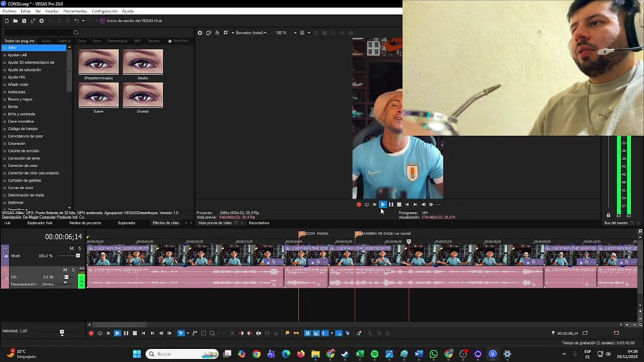Image resolution: width=644 pixels, height=362 pixels.
Task: Toggle loop playback on timeline transport
Action: tap(100, 333)
